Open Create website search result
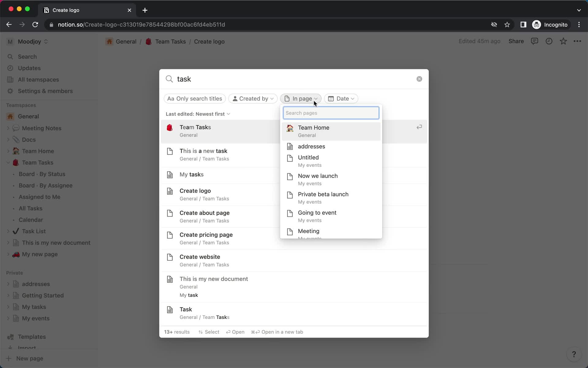 (294, 260)
